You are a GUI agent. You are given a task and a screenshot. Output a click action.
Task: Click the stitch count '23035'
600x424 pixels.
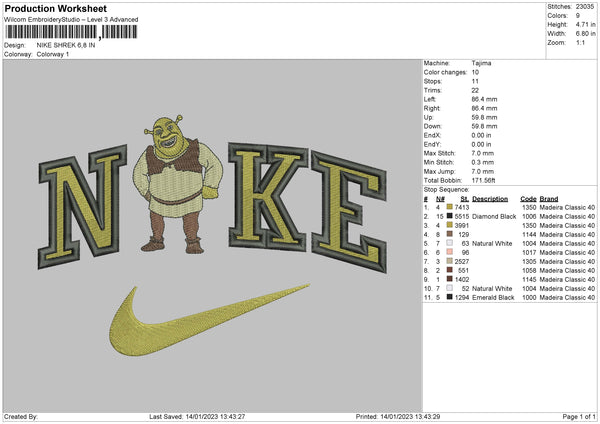click(x=585, y=7)
